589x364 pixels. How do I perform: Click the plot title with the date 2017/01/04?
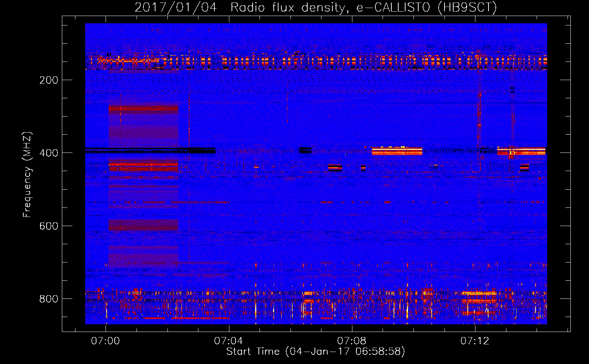click(x=316, y=7)
